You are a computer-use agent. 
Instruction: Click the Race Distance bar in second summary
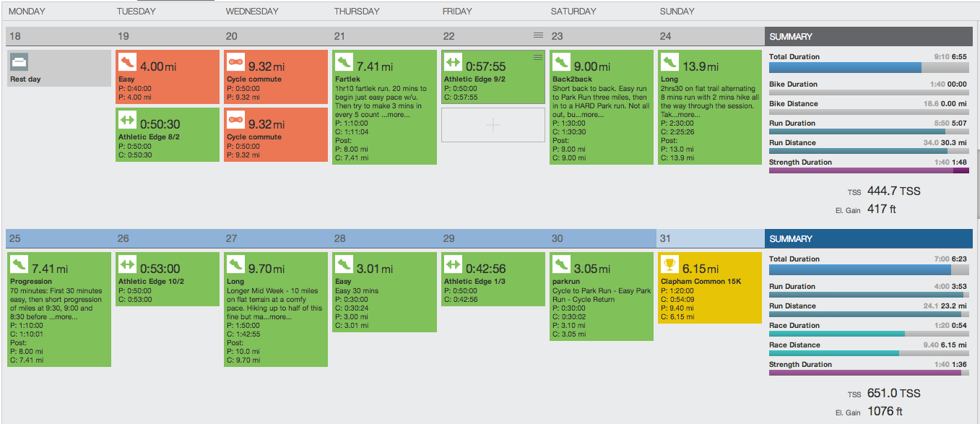(869, 353)
